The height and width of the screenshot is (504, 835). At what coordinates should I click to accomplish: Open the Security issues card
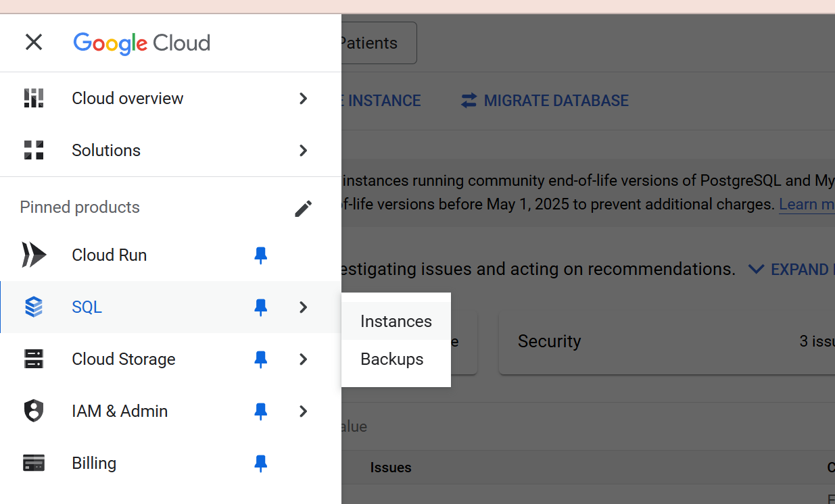click(667, 343)
